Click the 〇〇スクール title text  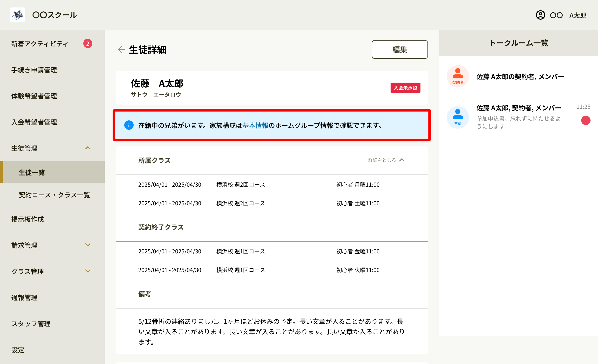pos(55,15)
